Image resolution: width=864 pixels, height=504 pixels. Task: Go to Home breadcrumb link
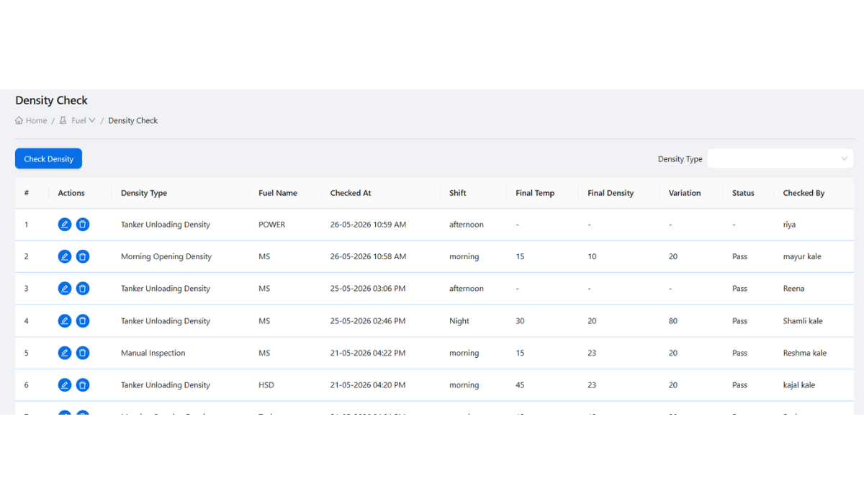31,120
